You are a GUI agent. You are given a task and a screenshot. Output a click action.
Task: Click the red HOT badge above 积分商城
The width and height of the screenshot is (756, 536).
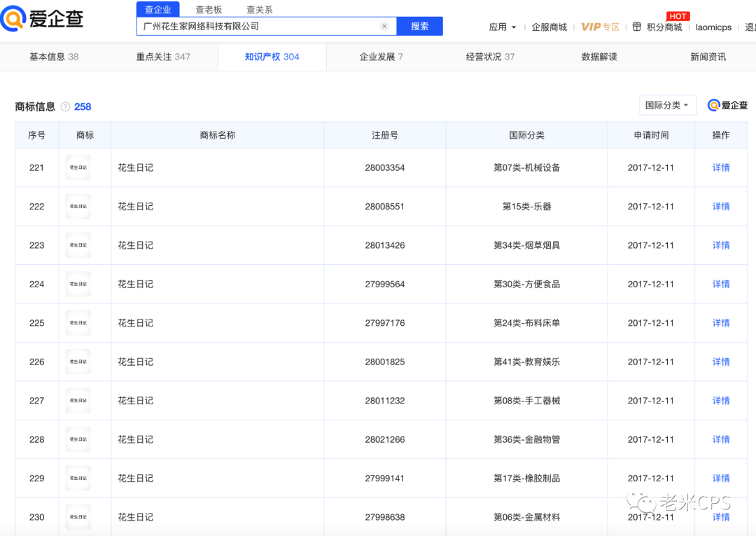[x=678, y=16]
